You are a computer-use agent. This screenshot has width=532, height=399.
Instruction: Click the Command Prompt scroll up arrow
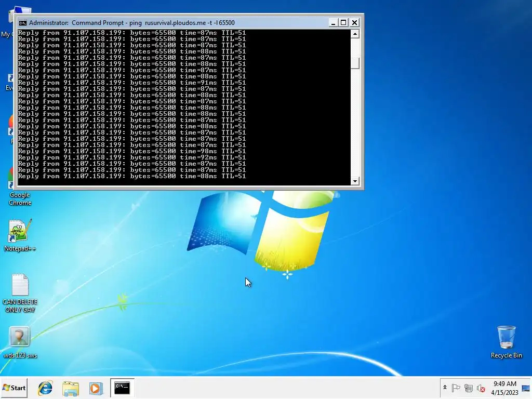(x=355, y=34)
